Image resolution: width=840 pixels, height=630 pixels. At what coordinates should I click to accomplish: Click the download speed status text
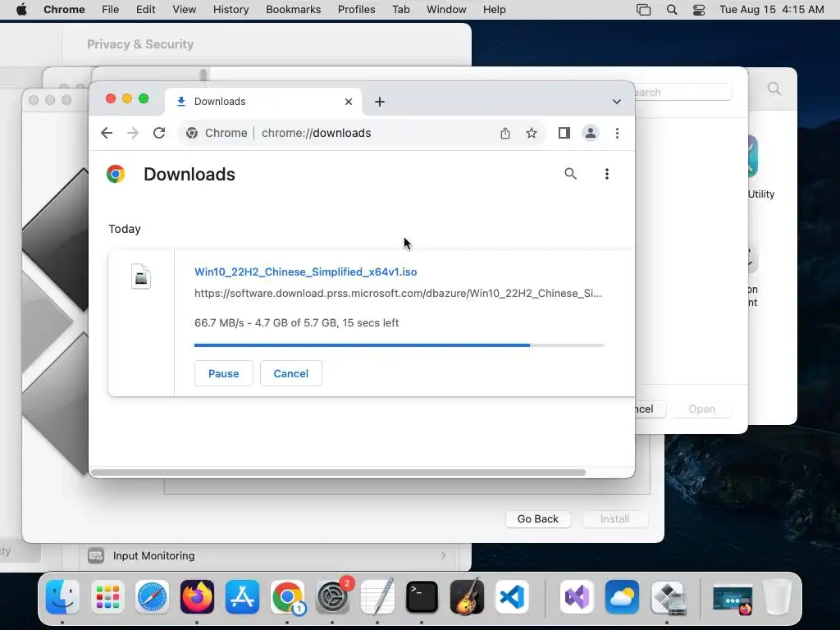(296, 322)
